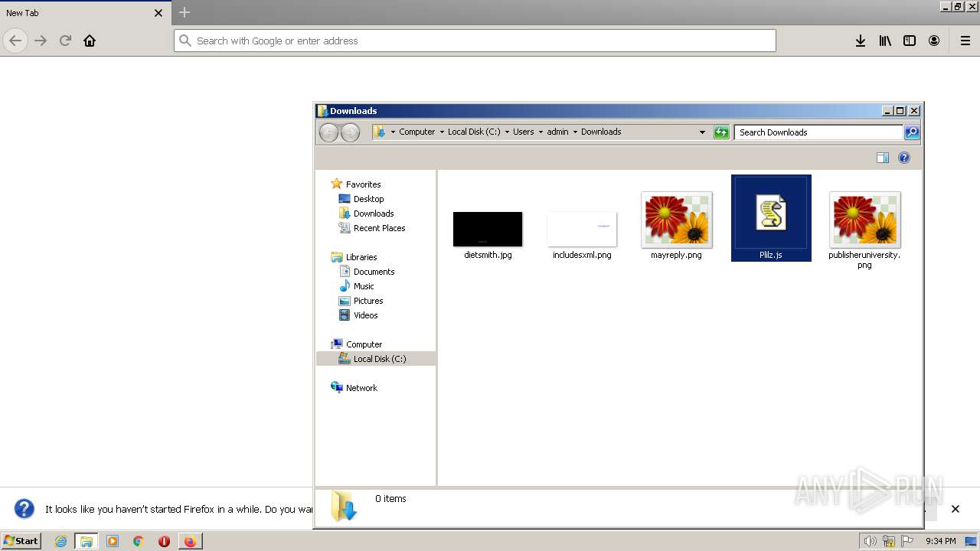Open Recent Places in navigation pane
The image size is (980, 551).
pyautogui.click(x=379, y=228)
